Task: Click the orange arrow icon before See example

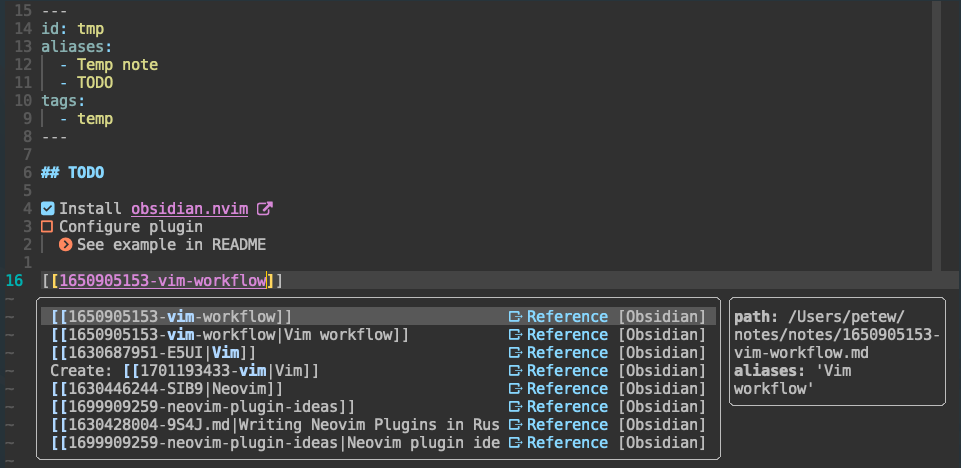Action: tap(65, 244)
